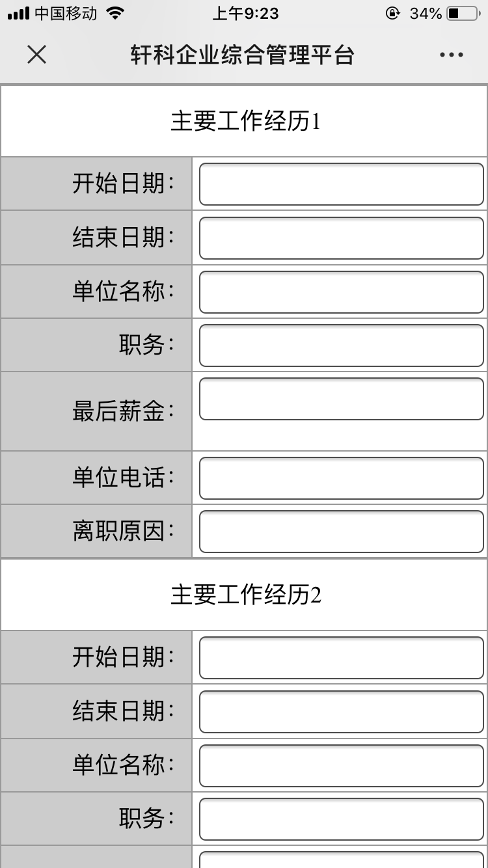Open the three-dot more options menu
488x868 pixels.
[451, 55]
